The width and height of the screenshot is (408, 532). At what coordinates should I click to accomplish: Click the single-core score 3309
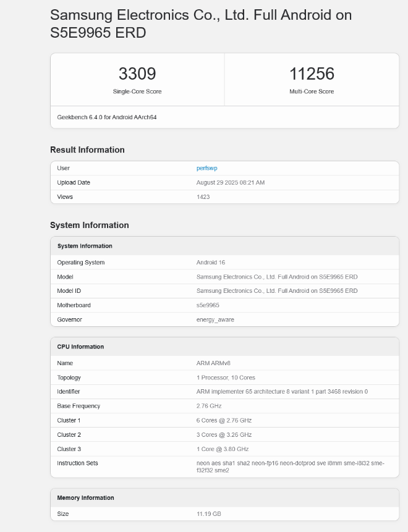[137, 74]
